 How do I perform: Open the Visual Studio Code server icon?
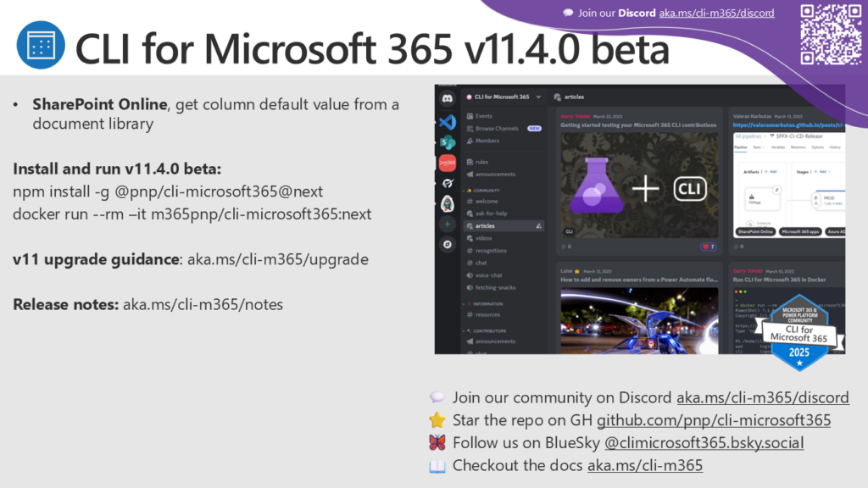click(x=448, y=122)
